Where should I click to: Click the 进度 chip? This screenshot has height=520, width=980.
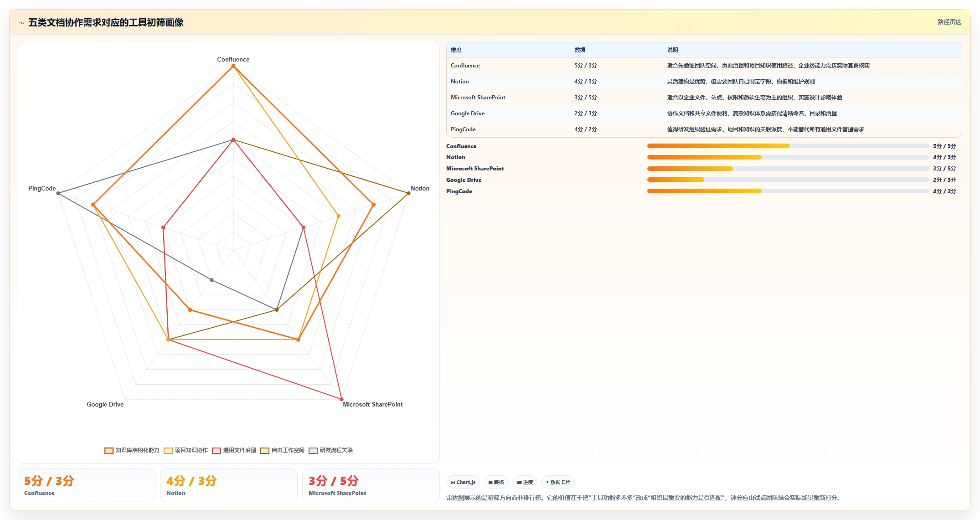click(525, 482)
